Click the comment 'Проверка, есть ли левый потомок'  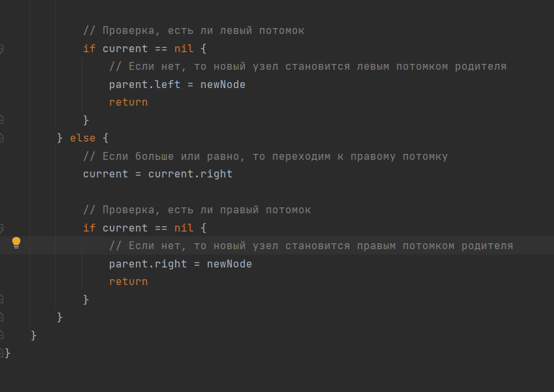(194, 31)
